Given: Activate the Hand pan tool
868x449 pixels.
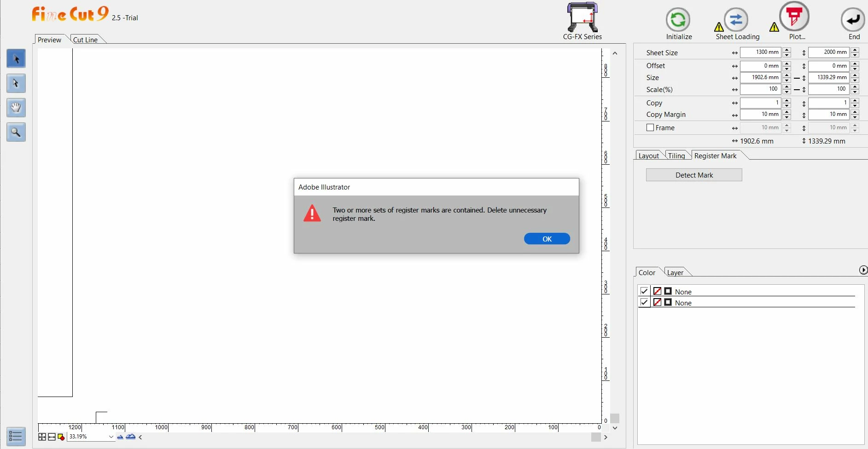Looking at the screenshot, I should (x=16, y=108).
